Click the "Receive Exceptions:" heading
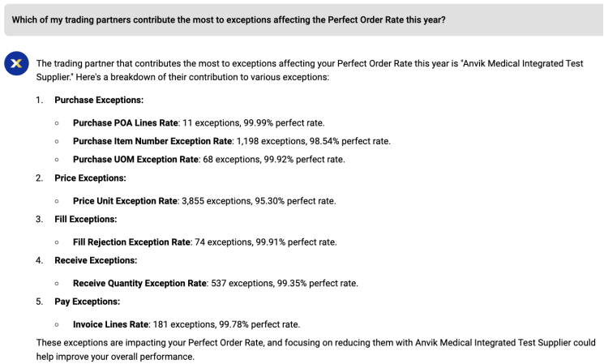This screenshot has height=364, width=604. (96, 260)
